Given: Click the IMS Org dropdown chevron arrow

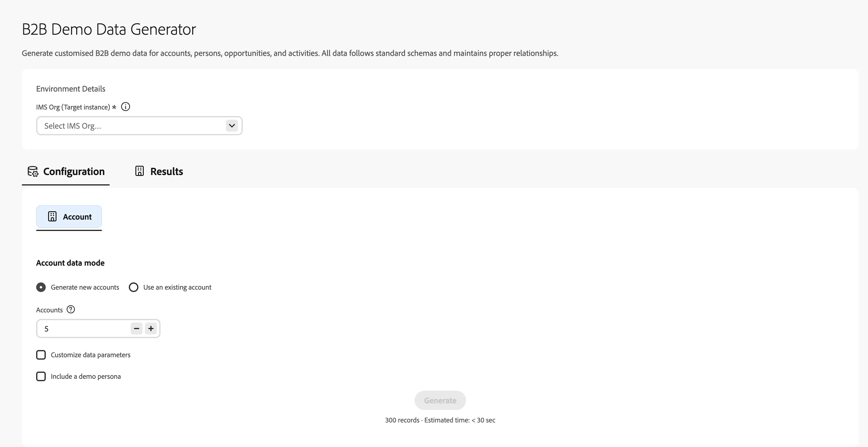Looking at the screenshot, I should pyautogui.click(x=232, y=125).
